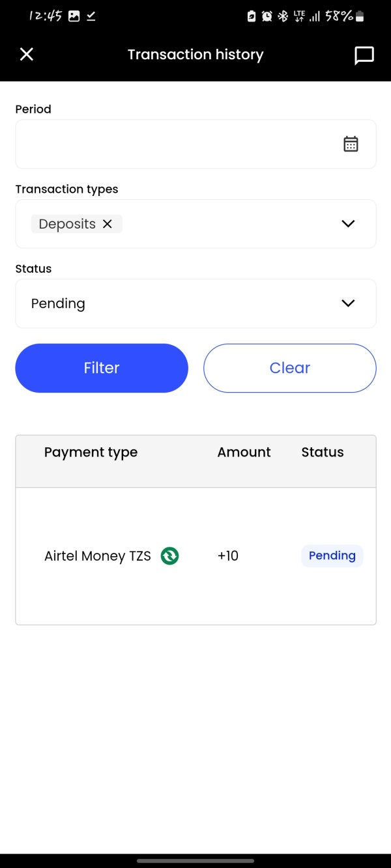
Task: Tap the Pending status badge
Action: (x=332, y=556)
